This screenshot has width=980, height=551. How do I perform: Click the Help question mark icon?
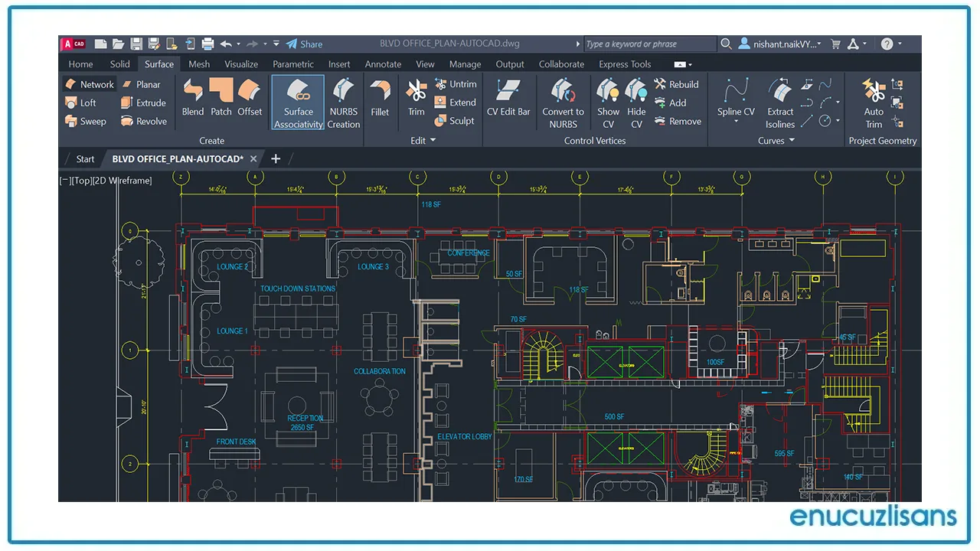887,44
